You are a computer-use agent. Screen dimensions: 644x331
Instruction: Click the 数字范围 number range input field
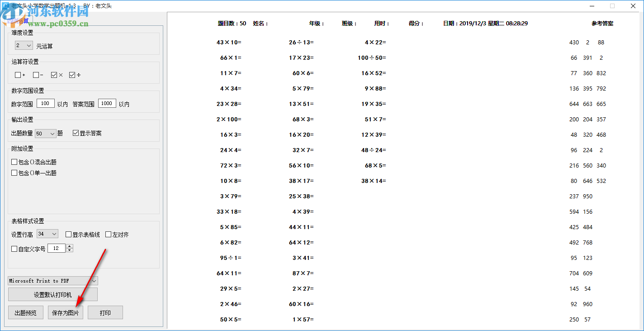point(45,103)
